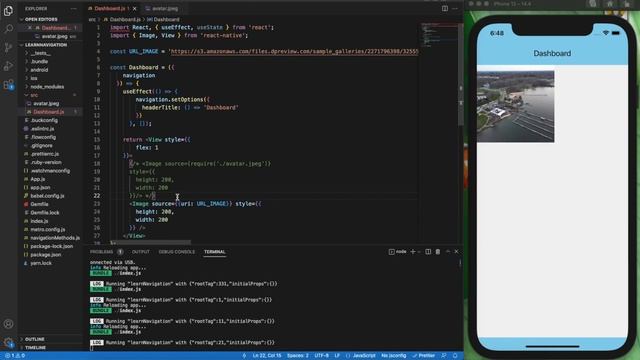Open the Explorer view in activity bar
The height and width of the screenshot is (360, 640).
coord(8,11)
